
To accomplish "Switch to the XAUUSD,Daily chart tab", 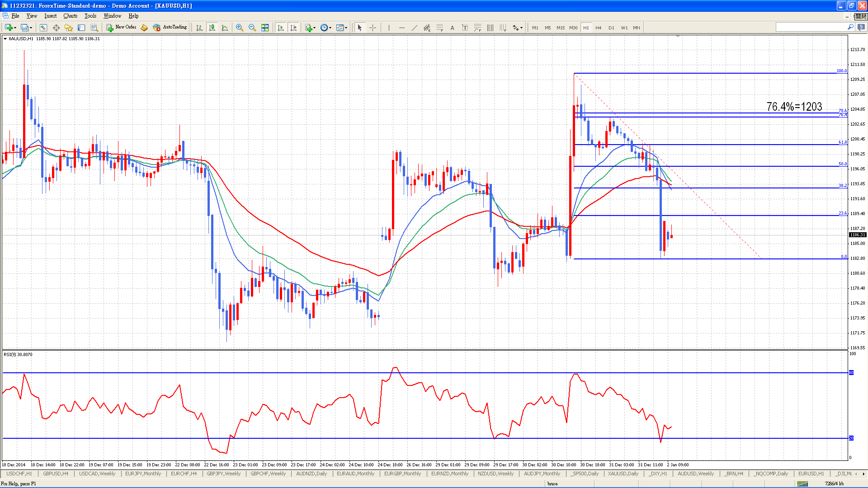I will [x=623, y=474].
